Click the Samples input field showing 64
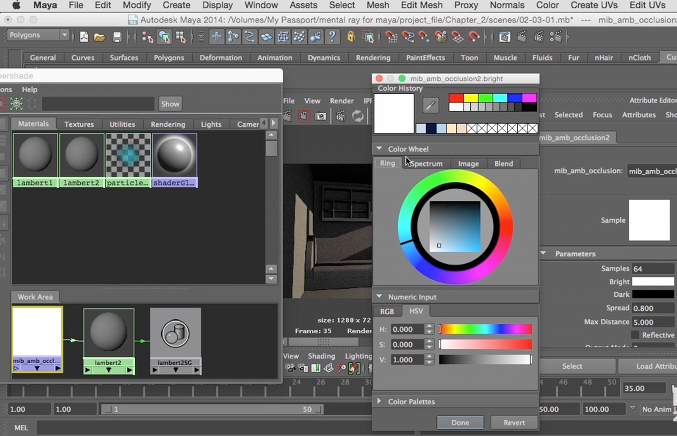 coord(653,269)
